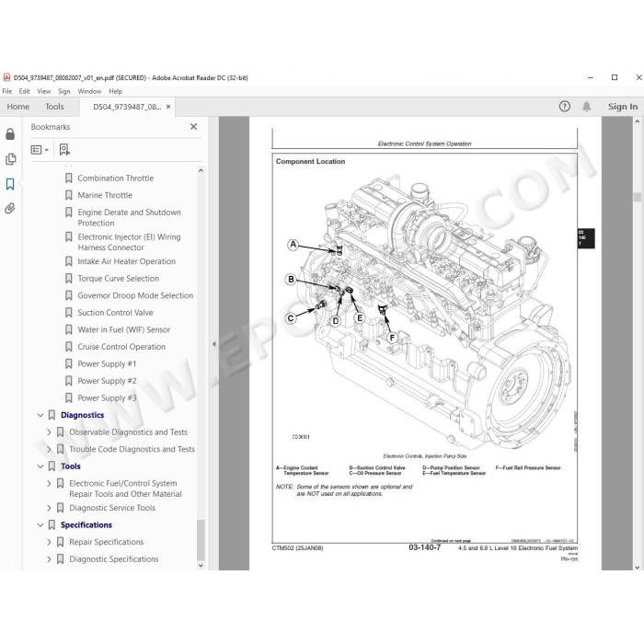Screen dimensions: 644x644
Task: Open Power Supply #3 bookmark
Action: (x=107, y=398)
